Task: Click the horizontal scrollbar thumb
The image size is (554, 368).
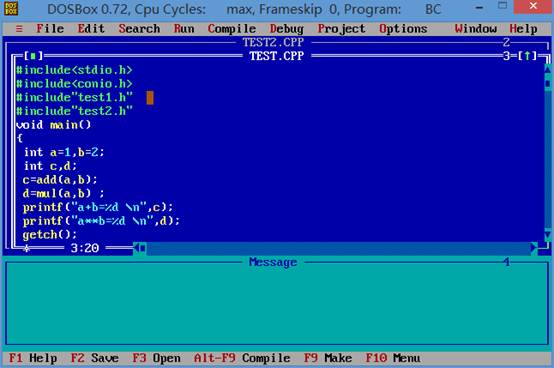Action: click(x=143, y=248)
